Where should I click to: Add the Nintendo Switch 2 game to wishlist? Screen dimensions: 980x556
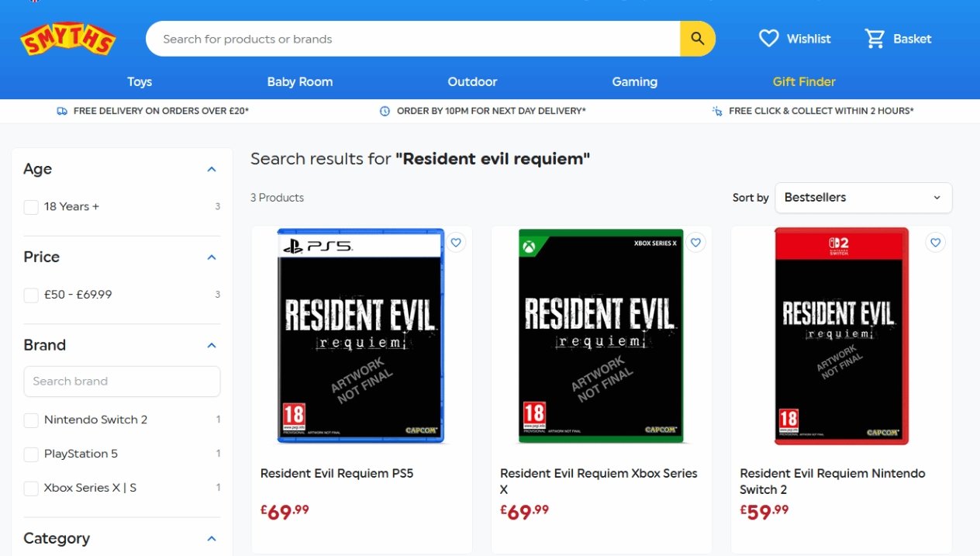[x=935, y=243]
